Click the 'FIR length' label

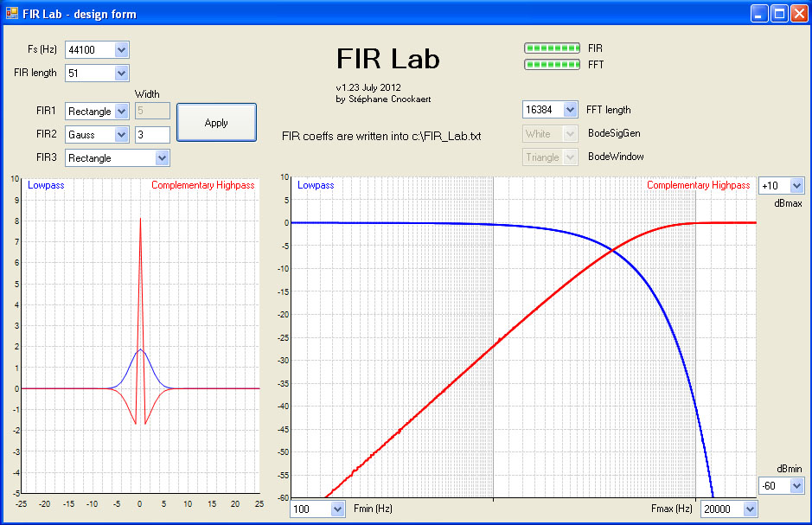(x=35, y=73)
